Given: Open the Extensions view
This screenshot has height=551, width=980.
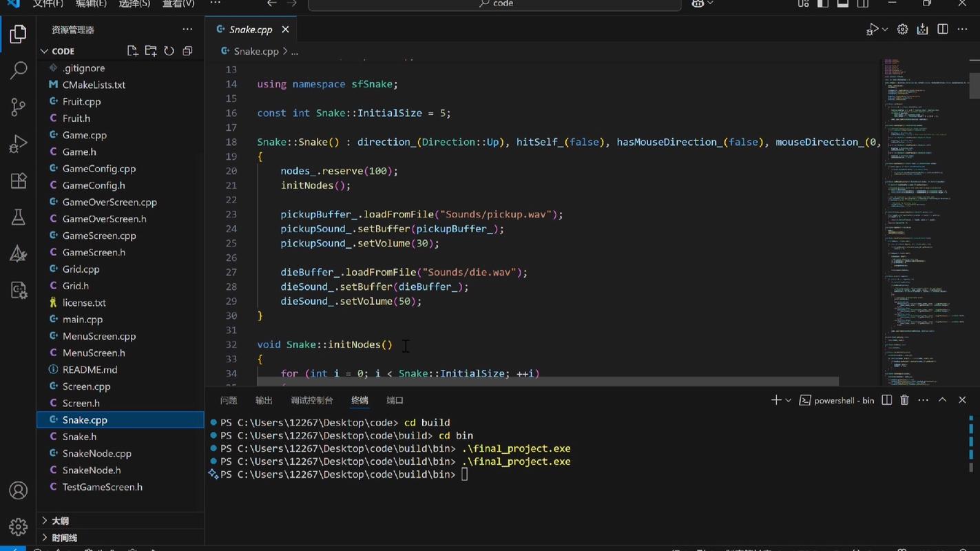Looking at the screenshot, I should (x=19, y=180).
